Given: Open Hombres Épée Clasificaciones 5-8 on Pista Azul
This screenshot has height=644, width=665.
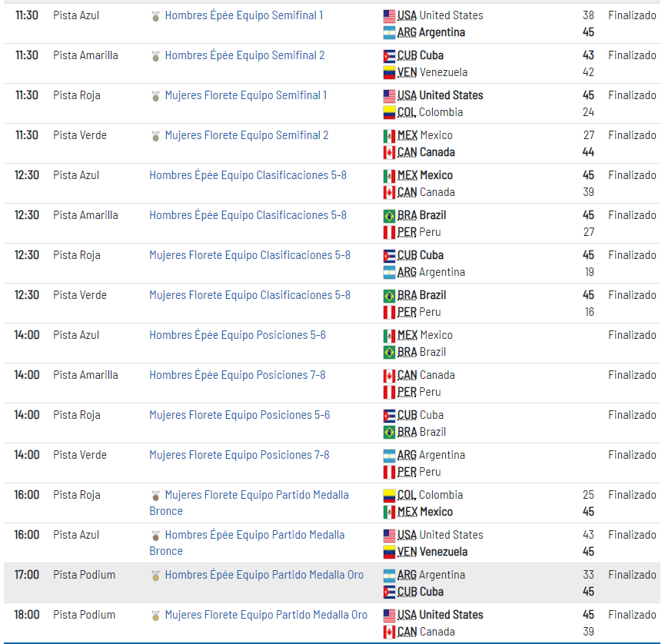Looking at the screenshot, I should click(x=248, y=175).
